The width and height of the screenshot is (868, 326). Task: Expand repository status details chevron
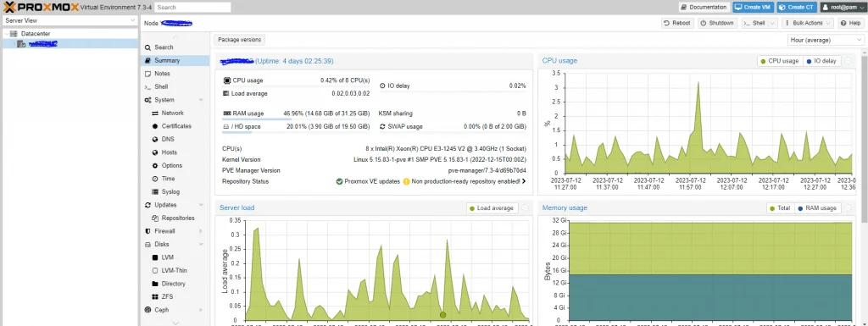point(524,181)
